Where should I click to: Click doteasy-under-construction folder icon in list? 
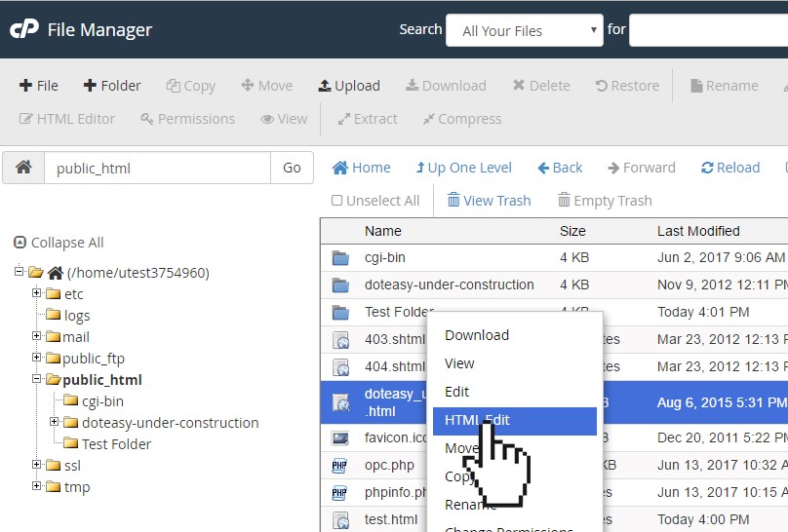pos(340,285)
